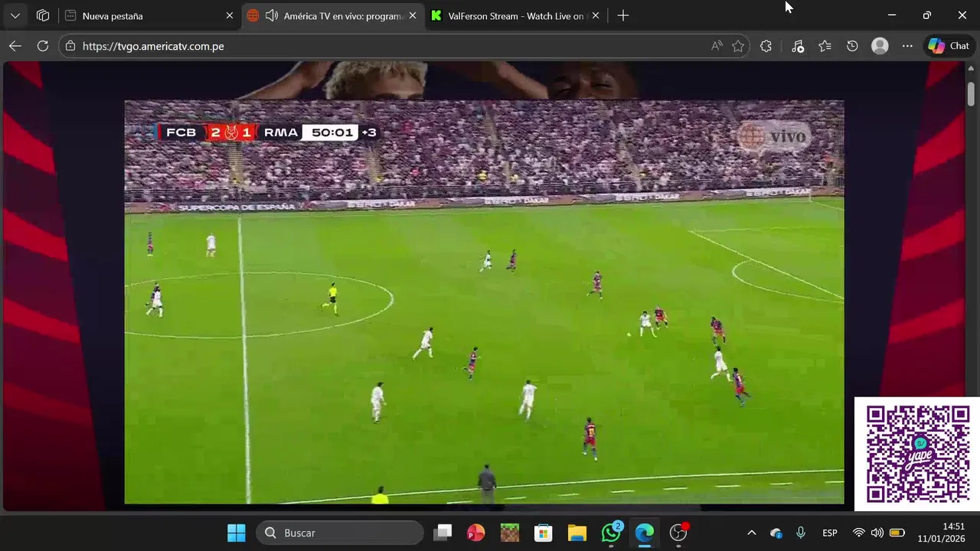Launch the PowerPoint taskbar icon
Screen dimensions: 980x551
pyautogui.click(x=475, y=533)
